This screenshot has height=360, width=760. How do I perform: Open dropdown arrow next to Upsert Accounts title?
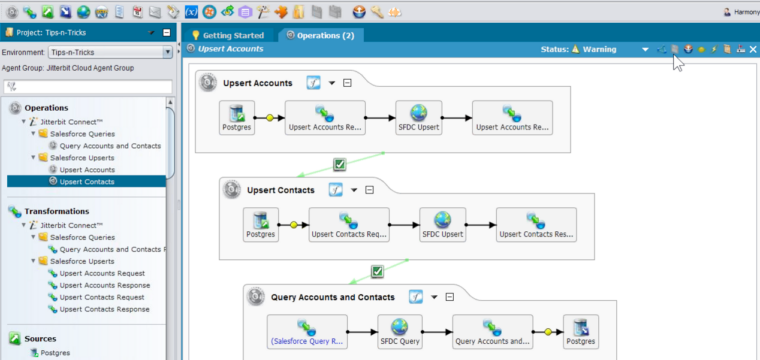tap(332, 83)
